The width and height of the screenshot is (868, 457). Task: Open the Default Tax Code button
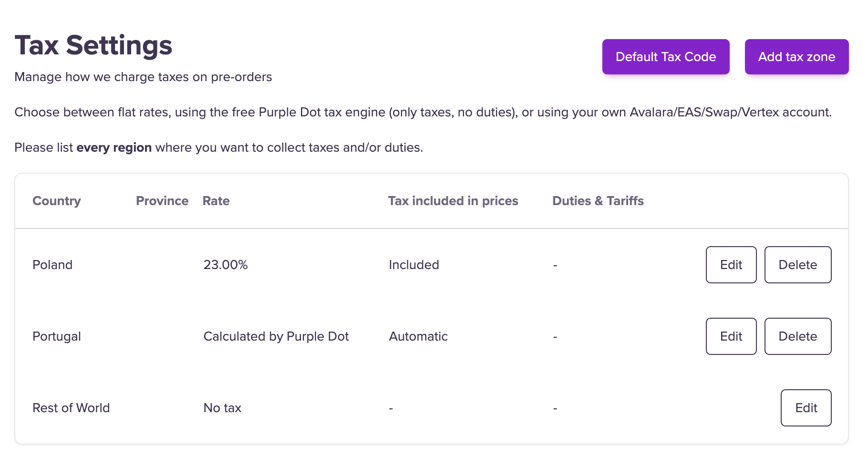pyautogui.click(x=666, y=57)
